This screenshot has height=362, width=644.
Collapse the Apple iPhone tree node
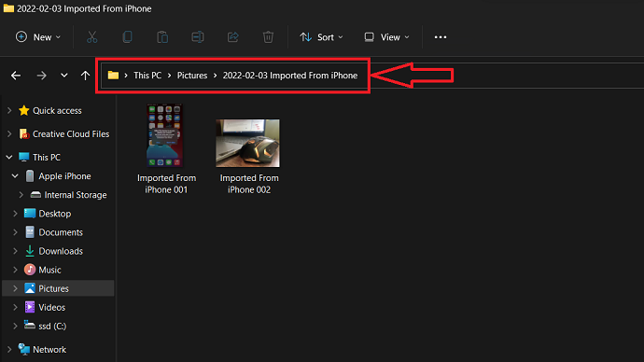(x=15, y=176)
